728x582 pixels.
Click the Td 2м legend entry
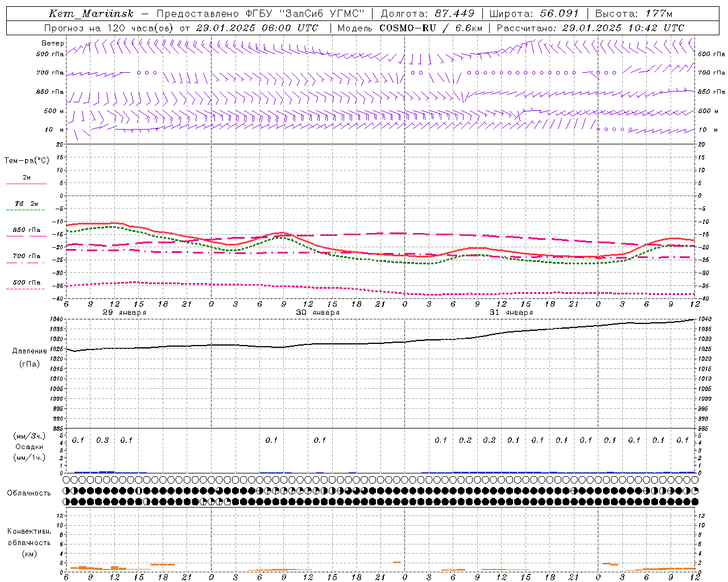coord(27,203)
